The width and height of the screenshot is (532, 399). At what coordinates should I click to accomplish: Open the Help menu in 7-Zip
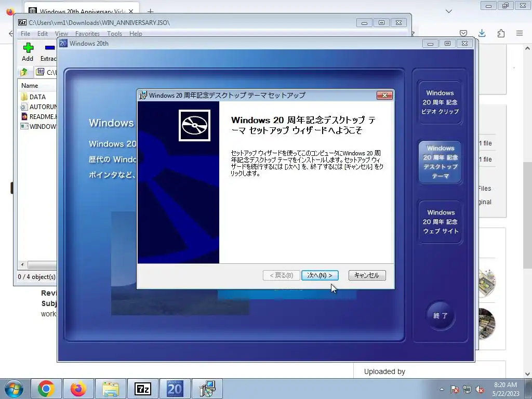click(x=136, y=34)
